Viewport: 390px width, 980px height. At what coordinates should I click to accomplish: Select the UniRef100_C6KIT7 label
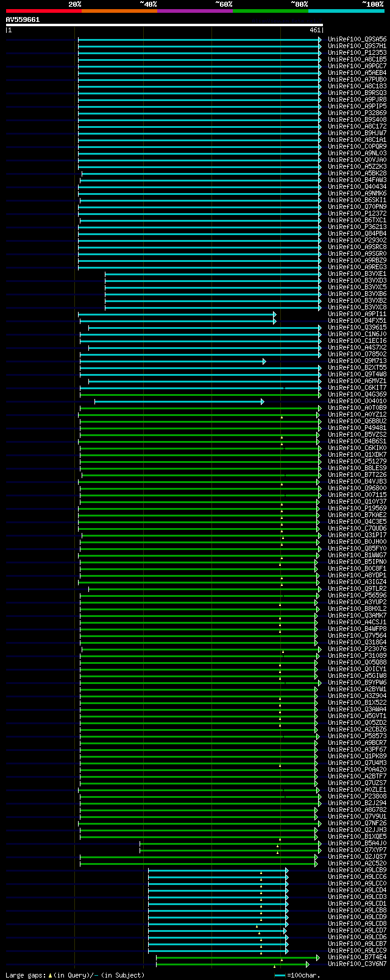pos(357,387)
